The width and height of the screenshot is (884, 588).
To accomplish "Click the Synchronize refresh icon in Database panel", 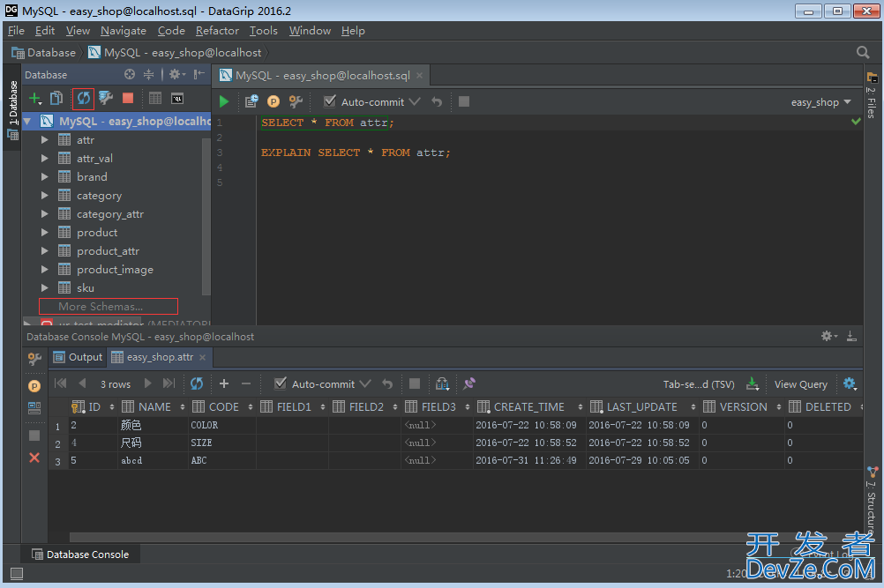I will [84, 99].
